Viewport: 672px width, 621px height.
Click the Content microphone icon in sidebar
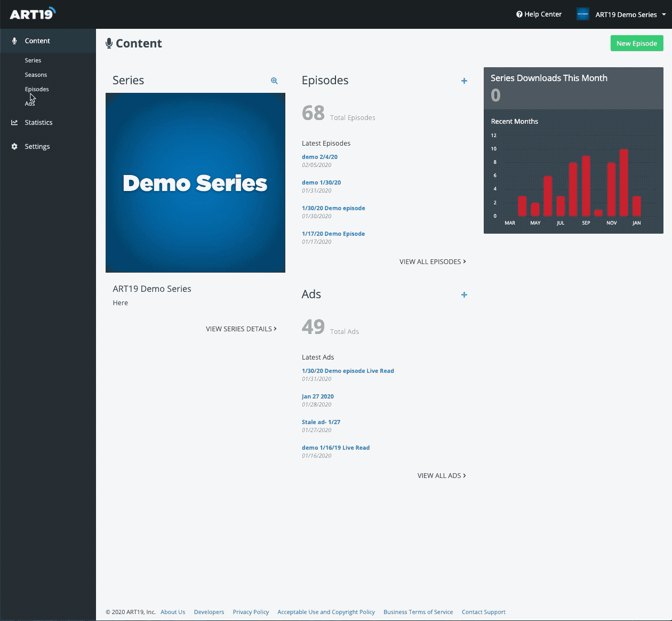tap(14, 41)
